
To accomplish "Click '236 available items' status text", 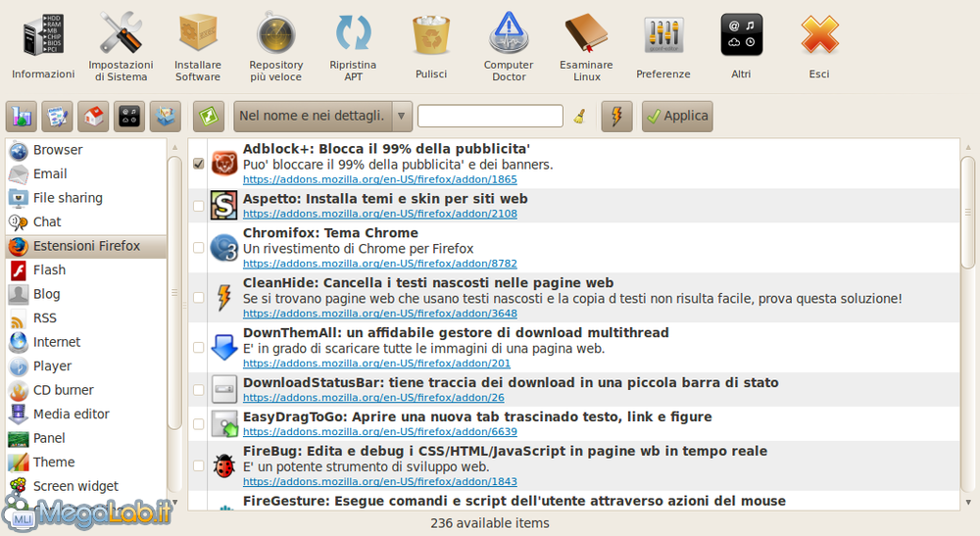I will tap(490, 523).
